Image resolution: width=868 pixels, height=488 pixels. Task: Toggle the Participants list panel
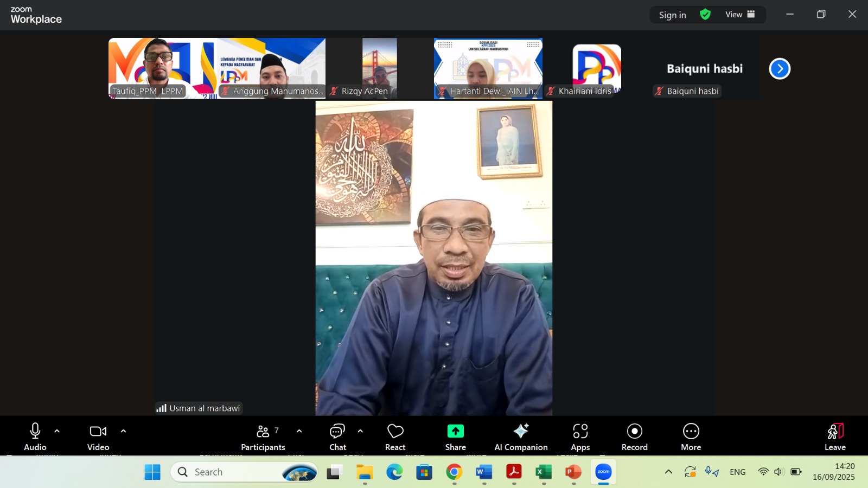263,436
